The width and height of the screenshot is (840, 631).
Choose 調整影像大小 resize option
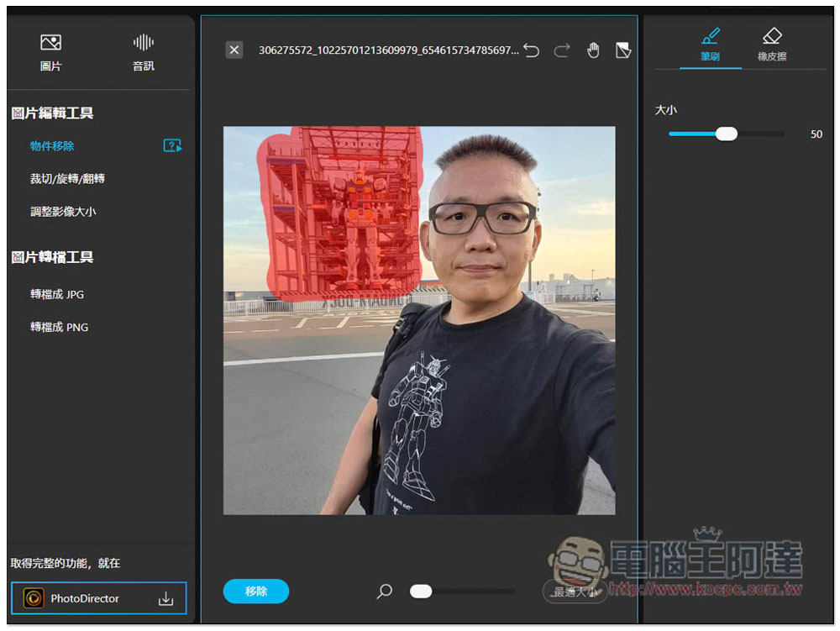[63, 212]
